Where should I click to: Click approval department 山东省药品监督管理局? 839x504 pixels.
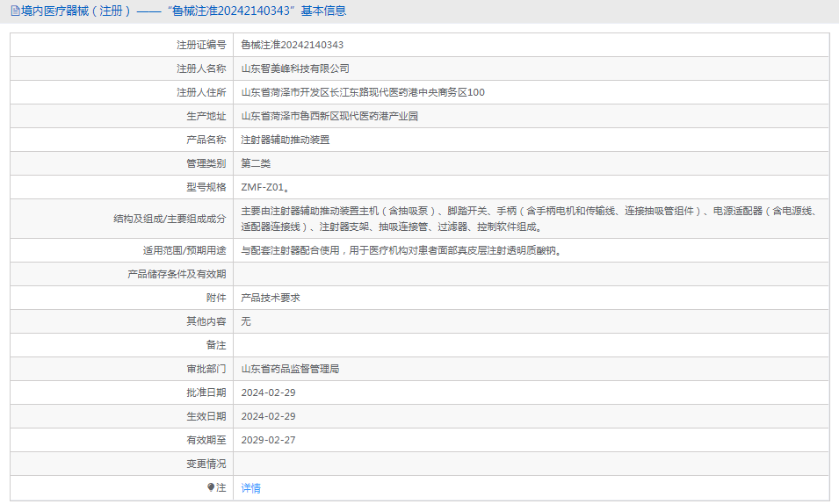(290, 369)
